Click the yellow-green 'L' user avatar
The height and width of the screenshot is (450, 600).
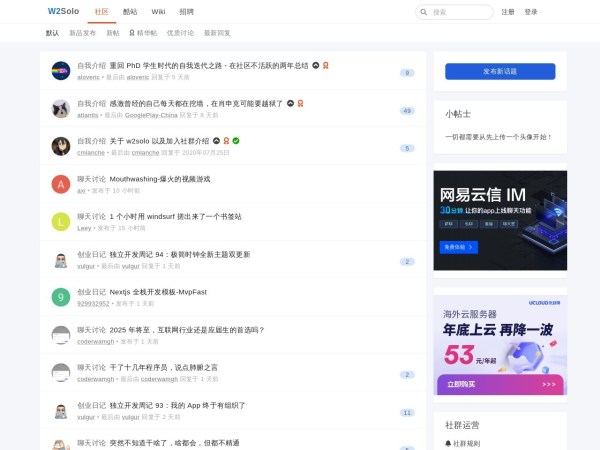[61, 222]
